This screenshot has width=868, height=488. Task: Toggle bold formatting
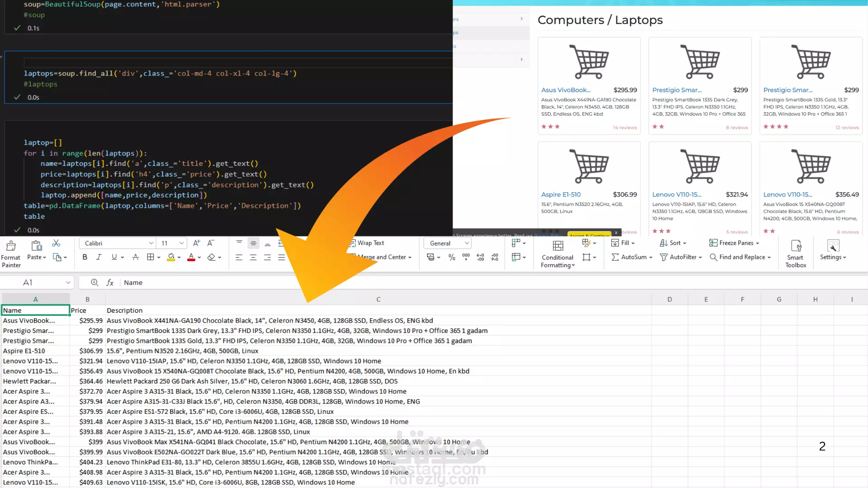point(85,257)
